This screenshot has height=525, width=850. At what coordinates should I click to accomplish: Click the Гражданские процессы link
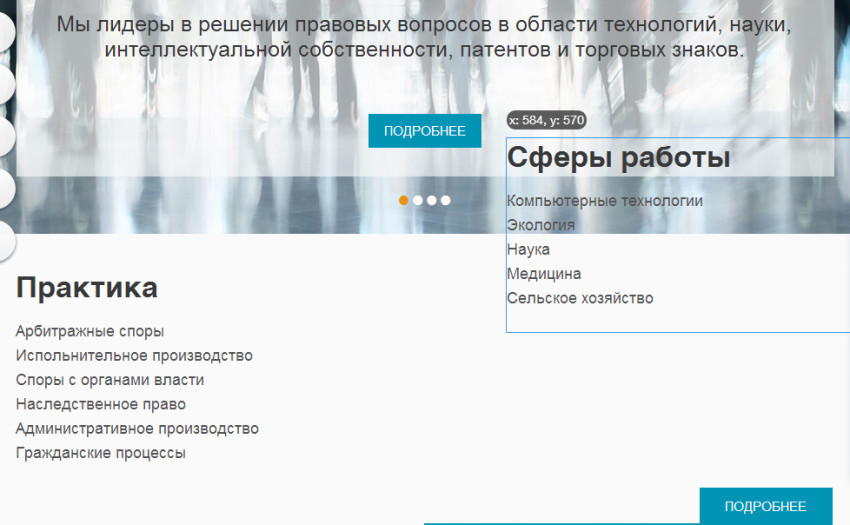point(101,453)
